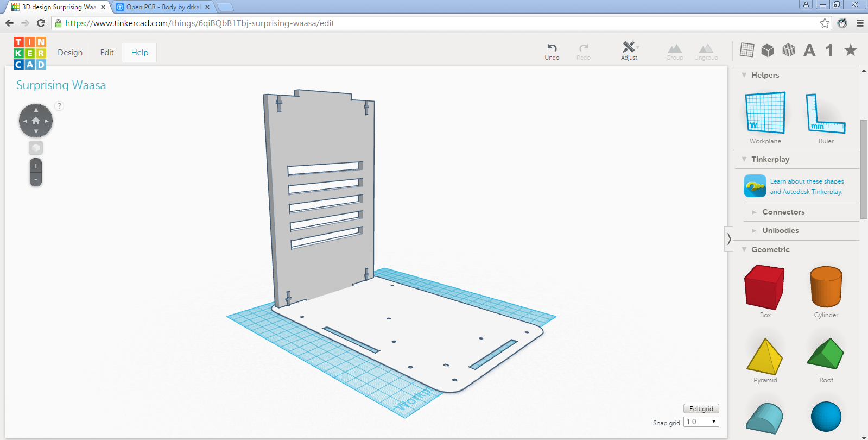The height and width of the screenshot is (440, 868).
Task: Select the Workplane helper
Action: click(x=765, y=113)
